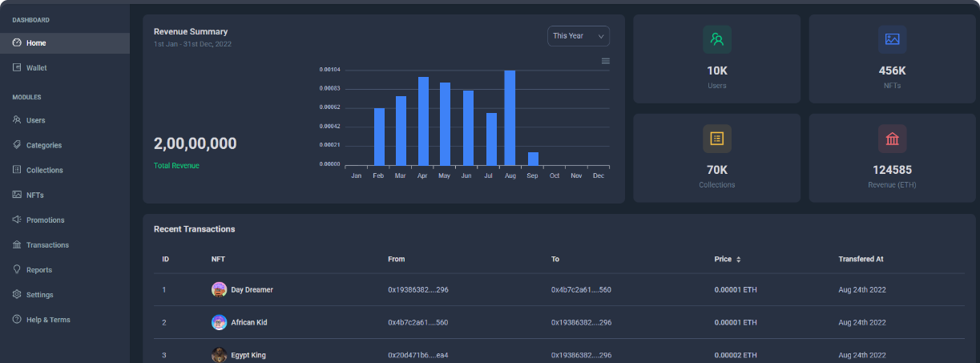Click the Day Dreamer NFT avatar
The height and width of the screenshot is (363, 980).
(x=219, y=289)
